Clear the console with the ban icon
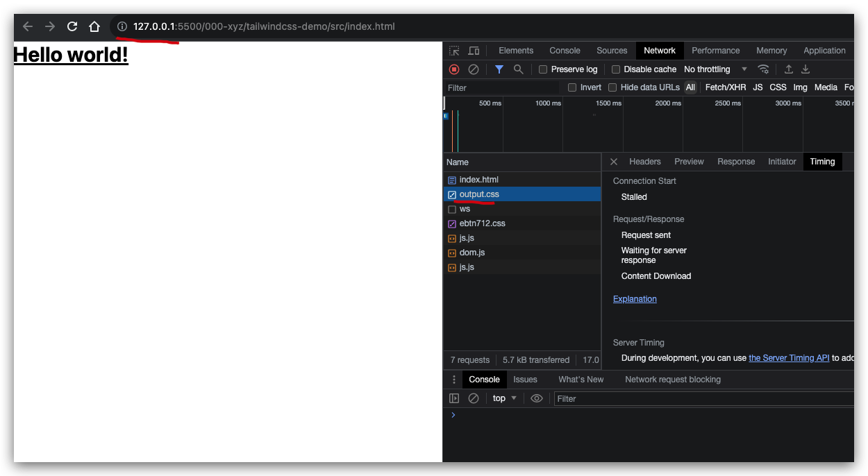Viewport: 868px width, 476px height. pos(474,398)
